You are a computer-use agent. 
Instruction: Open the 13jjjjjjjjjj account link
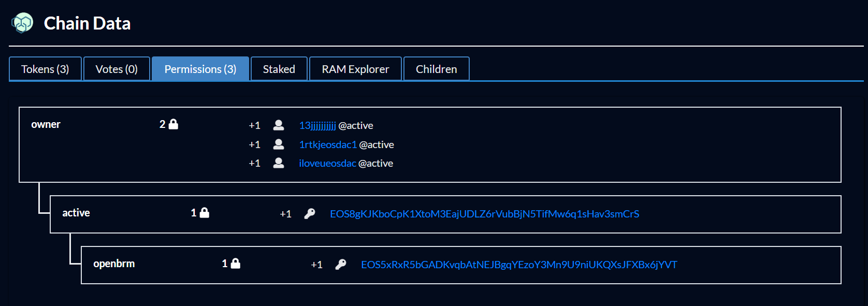pyautogui.click(x=317, y=125)
